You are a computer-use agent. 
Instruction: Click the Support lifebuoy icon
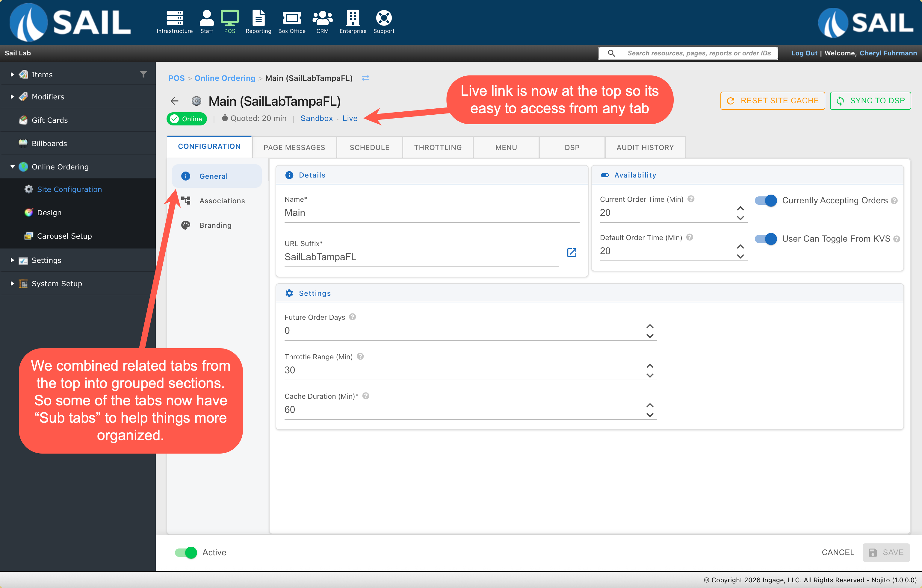[x=383, y=18]
